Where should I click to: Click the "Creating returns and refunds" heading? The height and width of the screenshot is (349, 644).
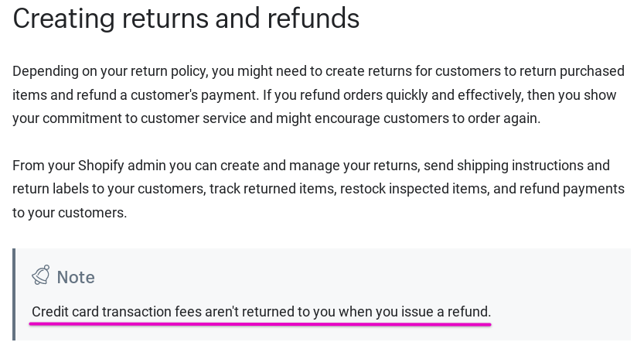click(186, 19)
